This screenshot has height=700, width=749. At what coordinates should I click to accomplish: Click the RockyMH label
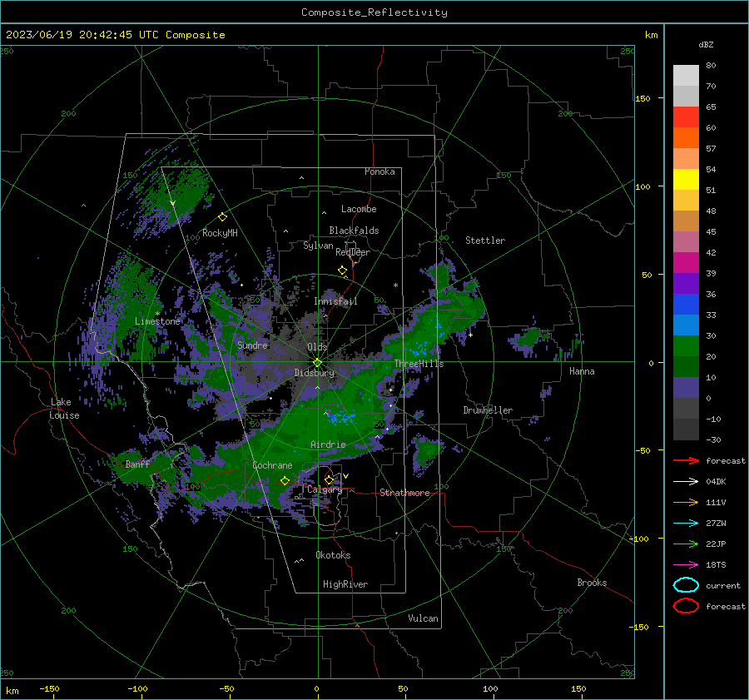(x=220, y=233)
